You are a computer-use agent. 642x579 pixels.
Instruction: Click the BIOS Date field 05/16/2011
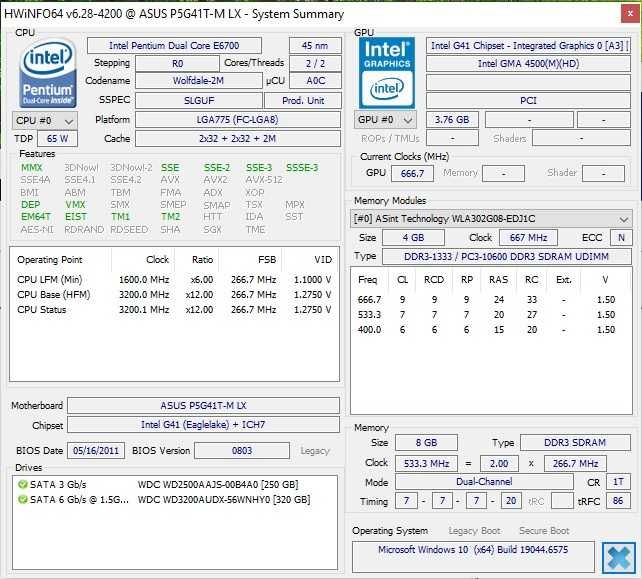click(x=96, y=450)
